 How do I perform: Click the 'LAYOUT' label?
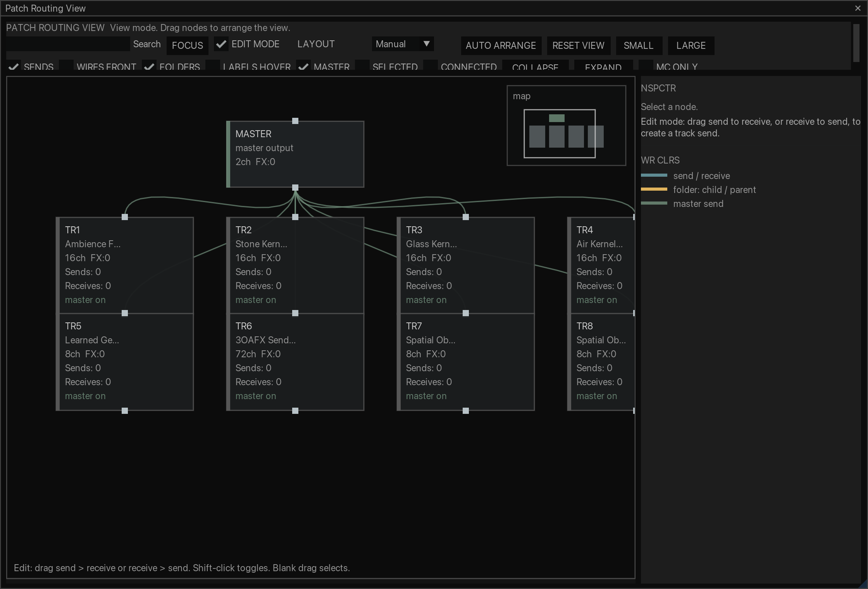(x=316, y=44)
